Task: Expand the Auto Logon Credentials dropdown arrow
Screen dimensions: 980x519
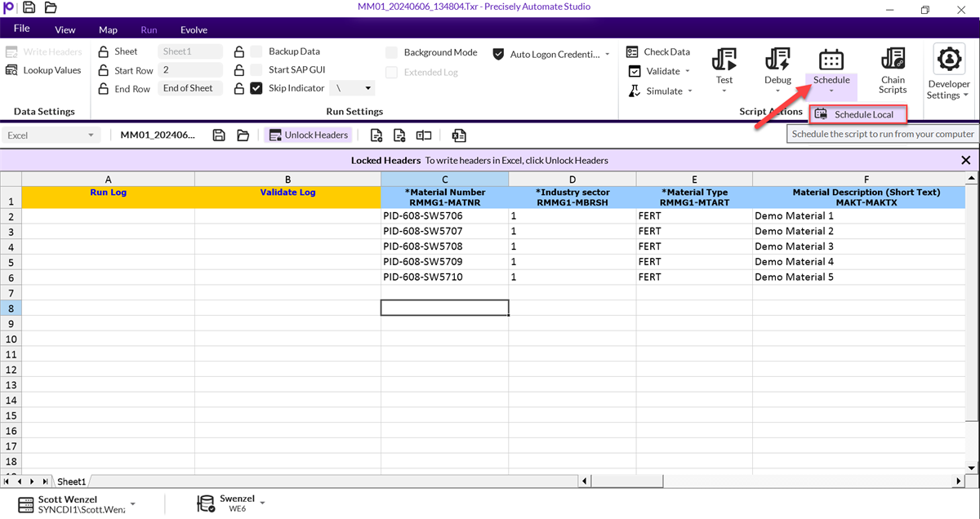Action: 607,55
